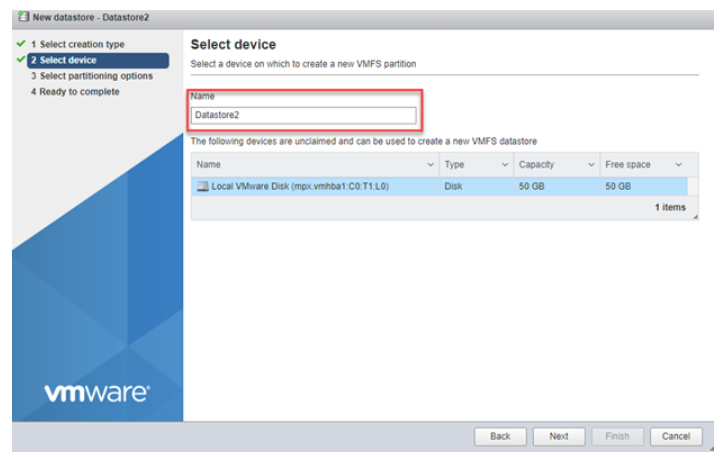Click the greyed-out Finish button
The width and height of the screenshot is (721, 462).
click(x=617, y=436)
